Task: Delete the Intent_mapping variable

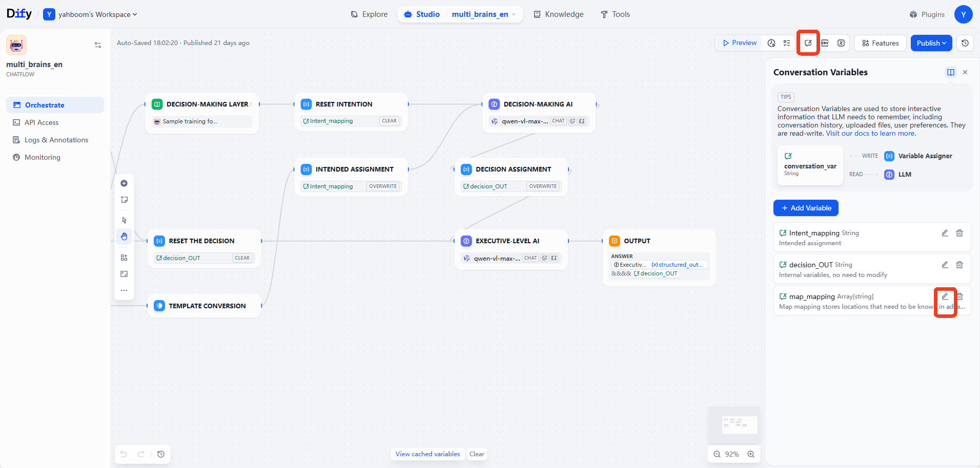Action: coord(959,233)
